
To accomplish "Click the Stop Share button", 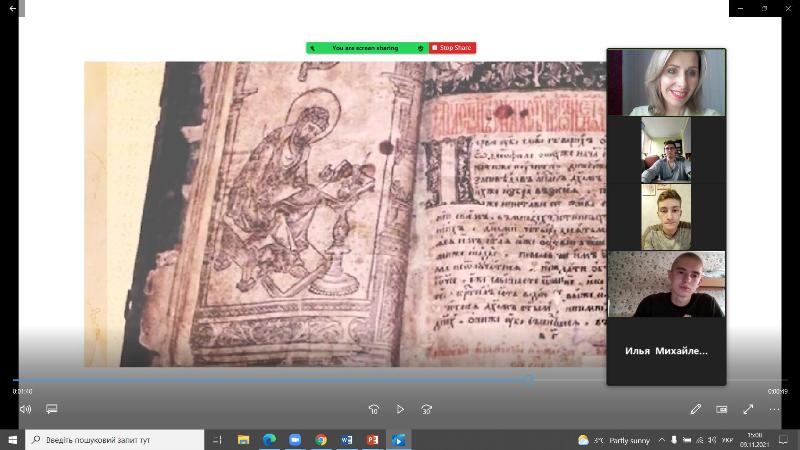I will pyautogui.click(x=453, y=48).
